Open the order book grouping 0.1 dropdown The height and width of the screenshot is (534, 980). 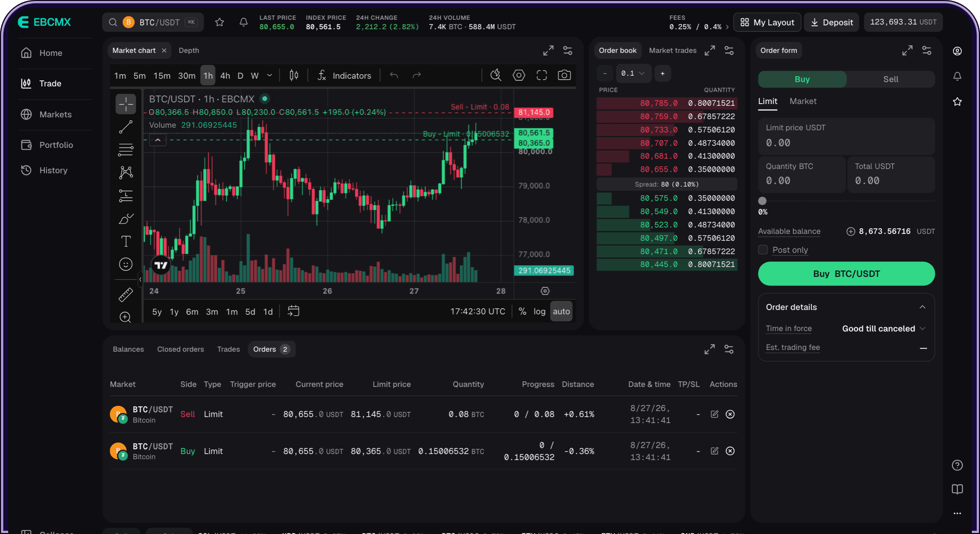coord(633,74)
